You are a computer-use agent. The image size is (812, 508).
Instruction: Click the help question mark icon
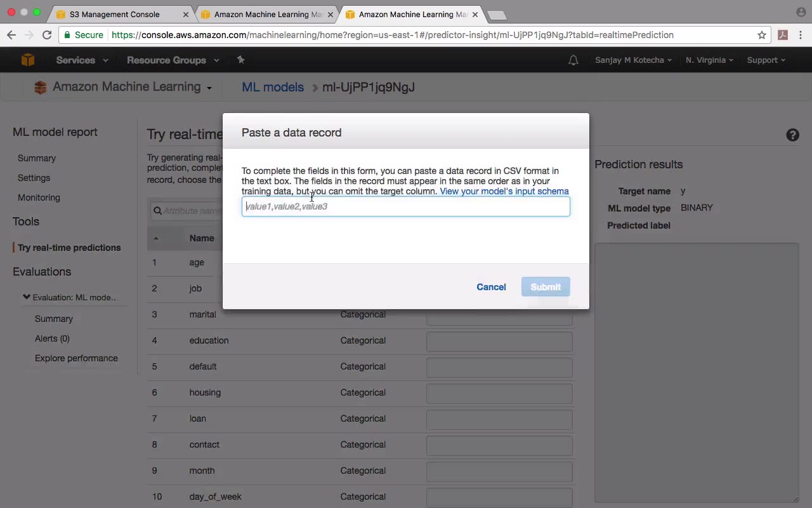pos(792,135)
